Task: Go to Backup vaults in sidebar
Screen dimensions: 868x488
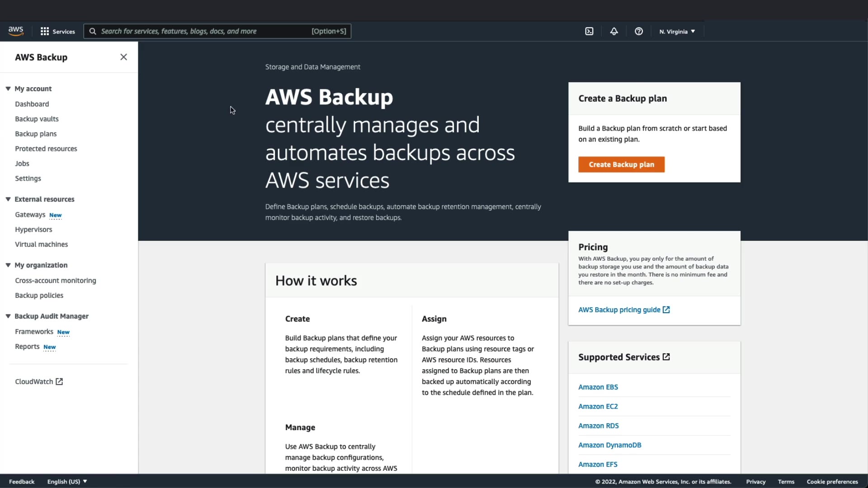Action: point(37,119)
